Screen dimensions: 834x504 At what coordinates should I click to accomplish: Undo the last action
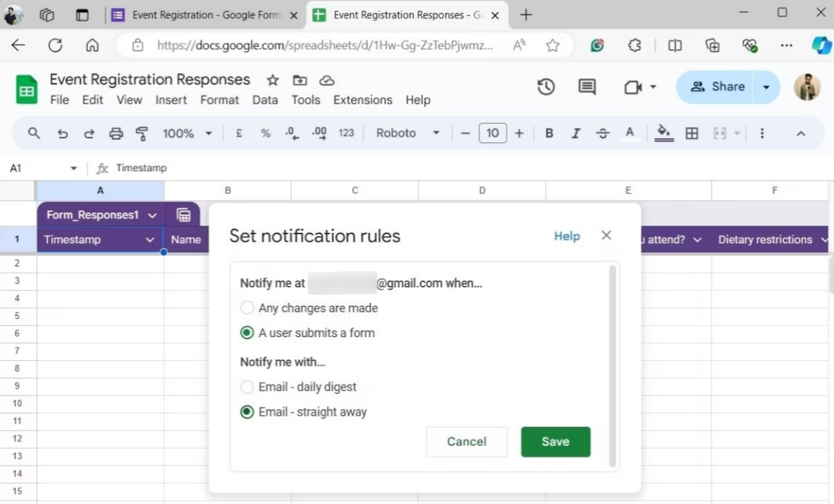62,133
